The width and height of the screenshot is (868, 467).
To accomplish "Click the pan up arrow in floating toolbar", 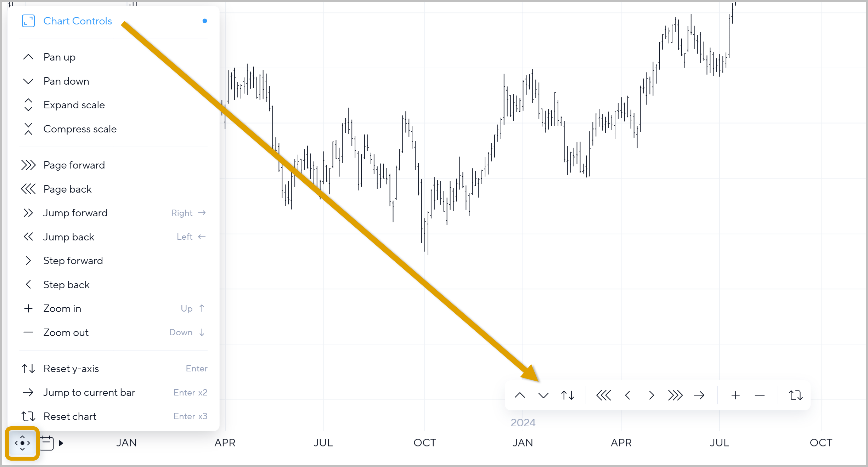I will (520, 395).
